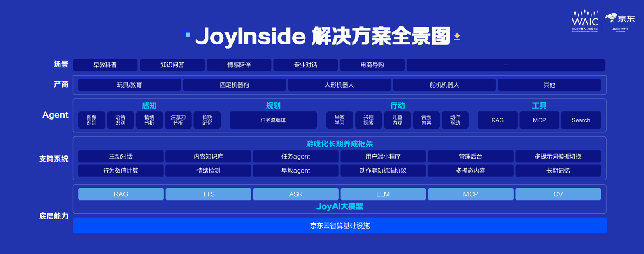This screenshot has width=644, height=254.
Task: Open the 多提示词模板切换 option
Action: tap(558, 156)
